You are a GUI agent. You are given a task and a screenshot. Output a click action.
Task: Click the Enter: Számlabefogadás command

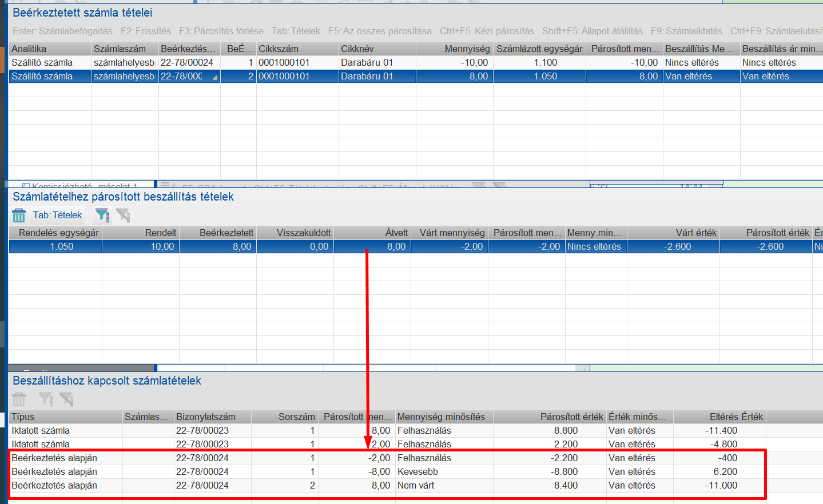pos(62,31)
